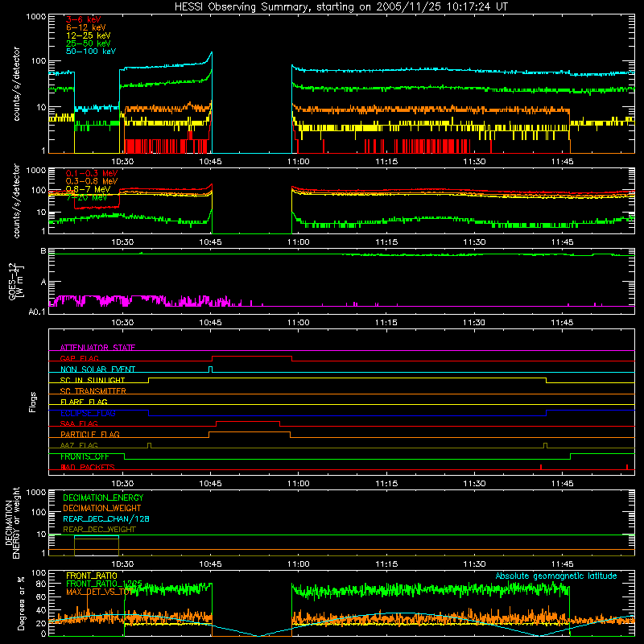Click the 0.3-0.8 MeV legend label
Image resolution: width=644 pixels, height=644 pixels.
click(92, 181)
